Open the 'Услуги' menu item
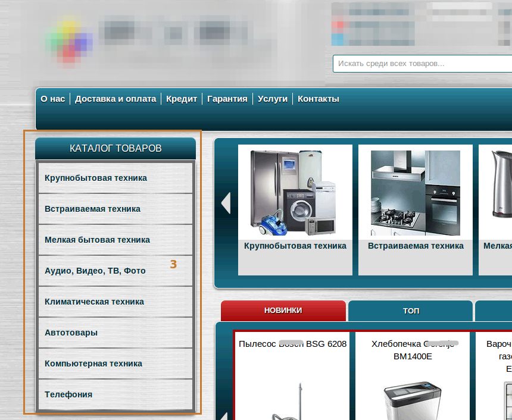512x420 pixels. click(273, 99)
